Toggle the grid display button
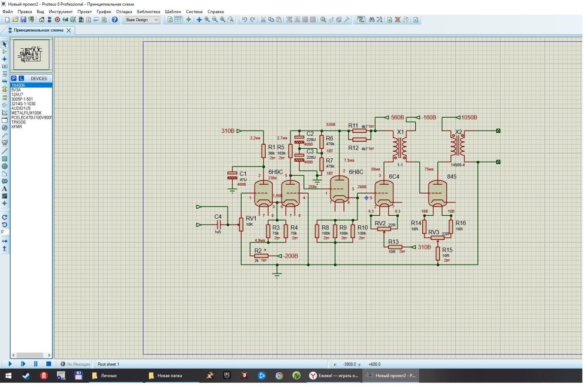Viewport: 588px width, 387px height. pos(179,19)
